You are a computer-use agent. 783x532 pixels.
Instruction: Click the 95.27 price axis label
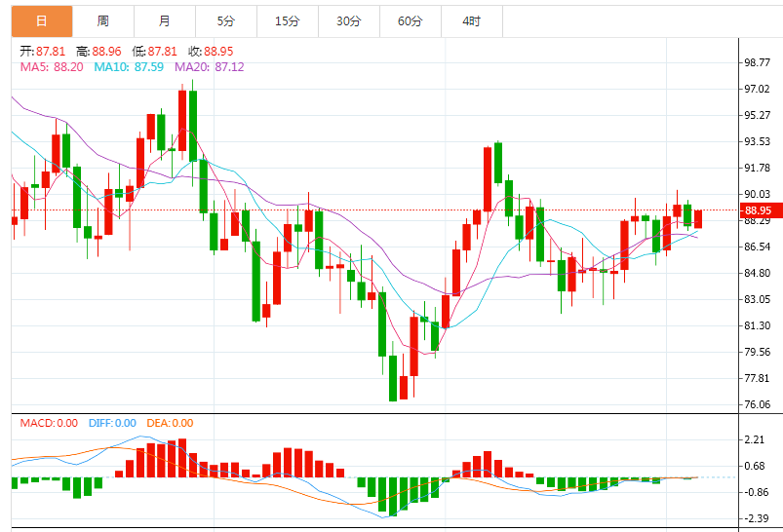click(x=757, y=115)
